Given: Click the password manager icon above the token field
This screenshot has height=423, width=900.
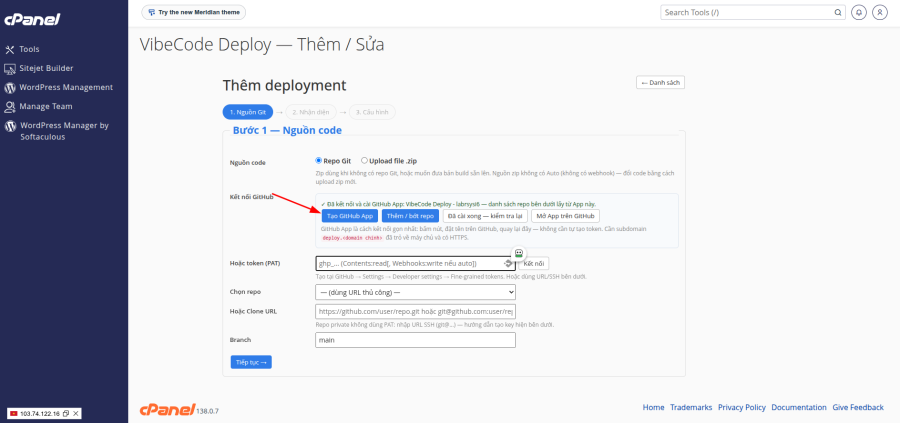Looking at the screenshot, I should (x=518, y=253).
